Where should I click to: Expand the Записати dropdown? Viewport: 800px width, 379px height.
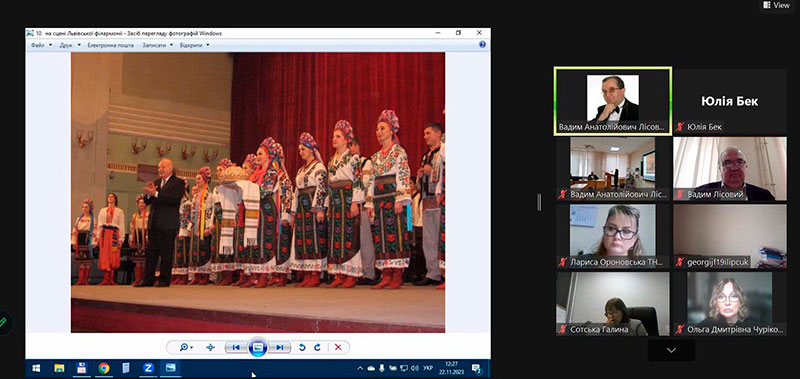[x=157, y=45]
